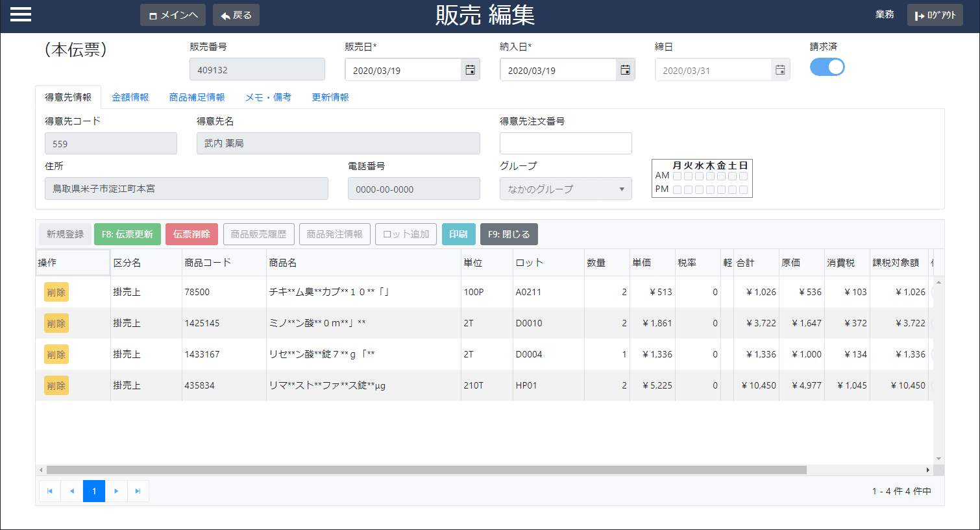Screen dimensions: 980x530
Task: Switch to the 更新情報 tab
Action: [330, 97]
